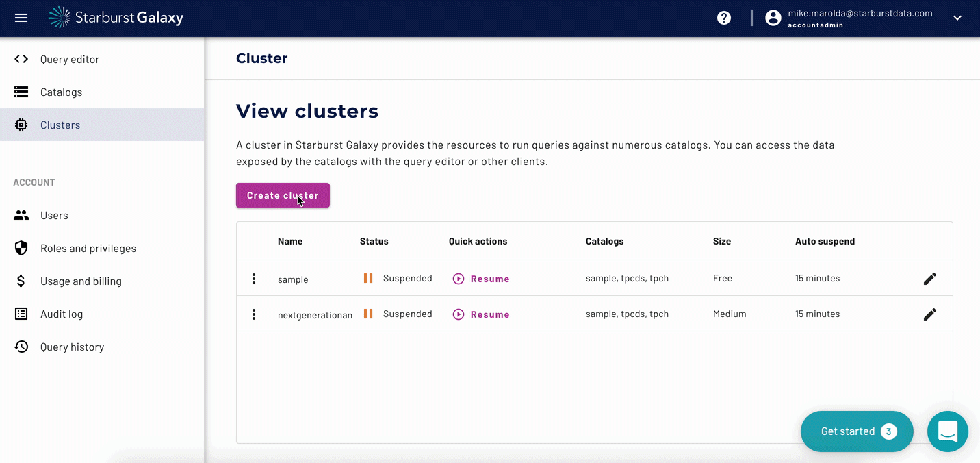Click the Clusters chip icon

coord(21,125)
